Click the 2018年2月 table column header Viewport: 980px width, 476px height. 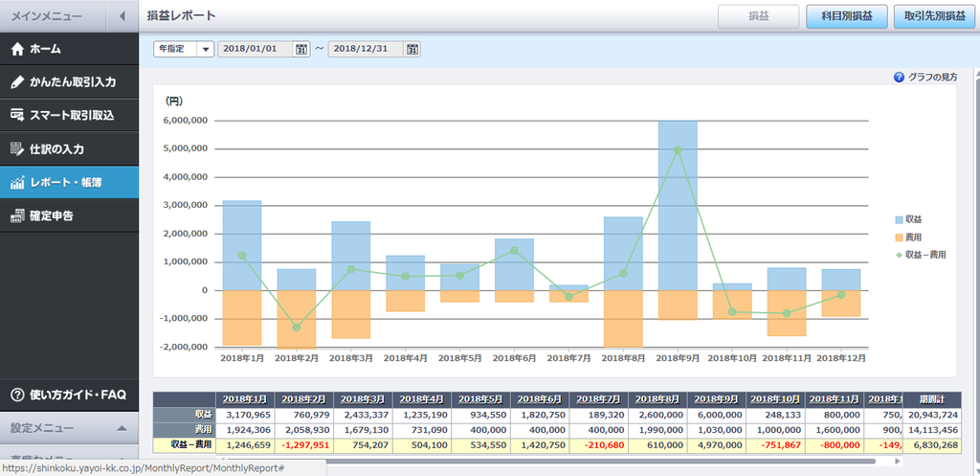click(303, 399)
